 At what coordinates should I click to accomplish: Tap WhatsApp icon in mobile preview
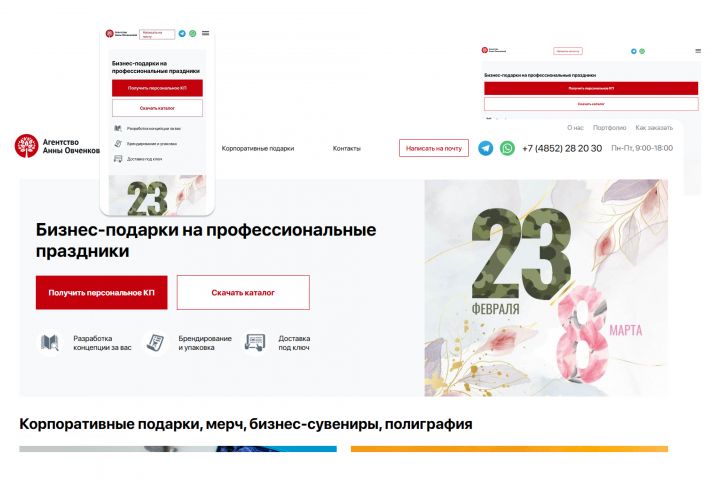coord(193,34)
